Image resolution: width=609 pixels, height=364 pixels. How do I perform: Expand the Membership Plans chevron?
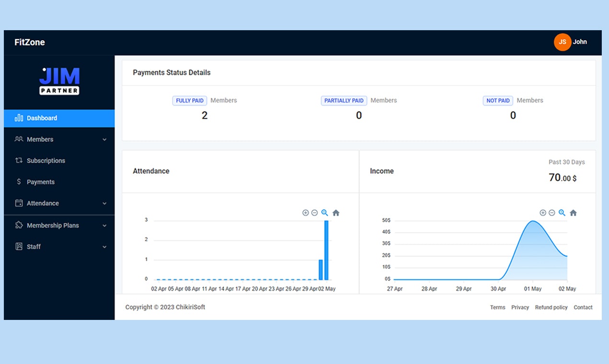(x=105, y=226)
